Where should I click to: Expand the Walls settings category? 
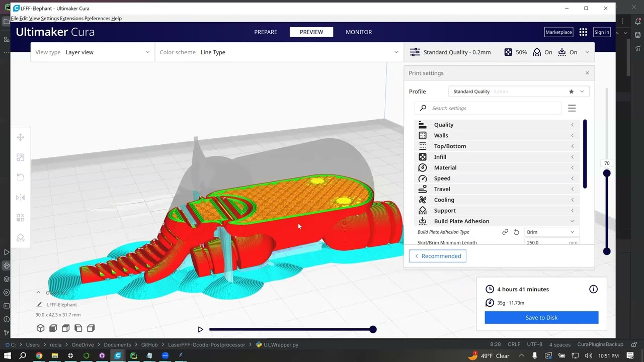tap(497, 135)
